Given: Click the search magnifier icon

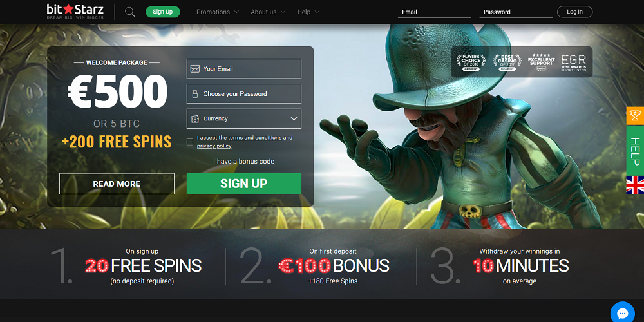Looking at the screenshot, I should (x=130, y=12).
